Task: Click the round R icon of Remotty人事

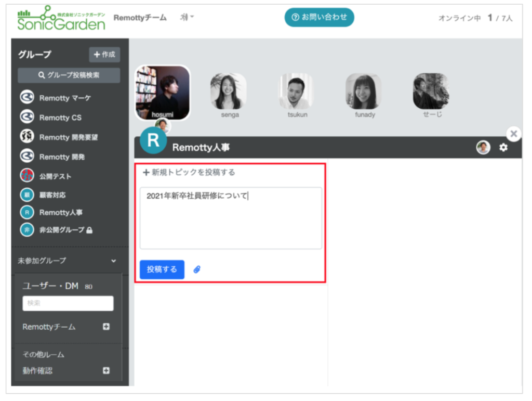Action: point(153,140)
